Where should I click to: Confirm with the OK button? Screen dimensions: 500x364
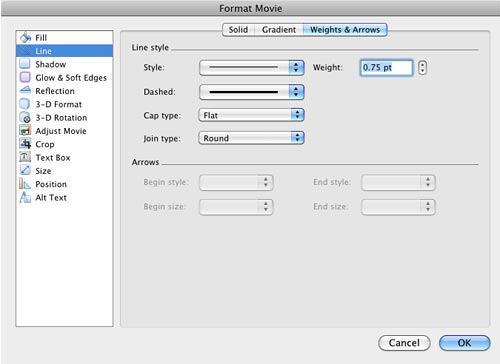464,343
